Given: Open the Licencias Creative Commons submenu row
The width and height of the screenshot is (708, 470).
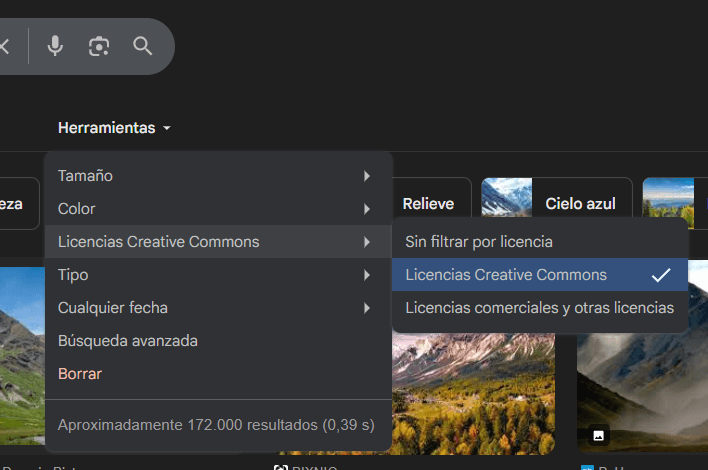Looking at the screenshot, I should pyautogui.click(x=218, y=242).
